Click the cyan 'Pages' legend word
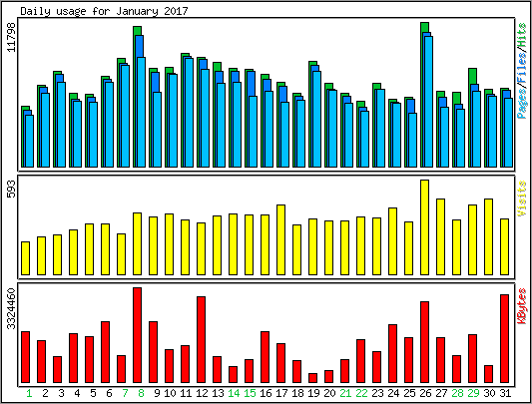Image resolution: width=532 pixels, height=404 pixels. (522, 103)
